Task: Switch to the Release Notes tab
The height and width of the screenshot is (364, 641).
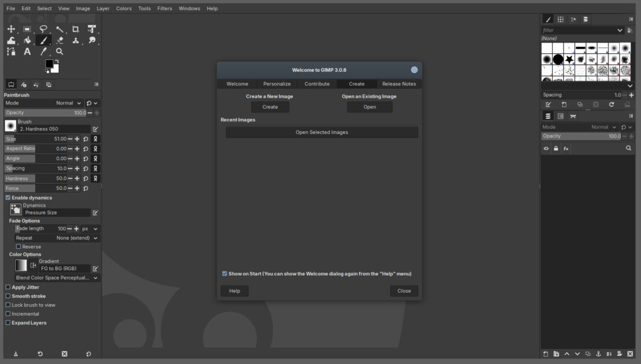Action: click(x=399, y=84)
